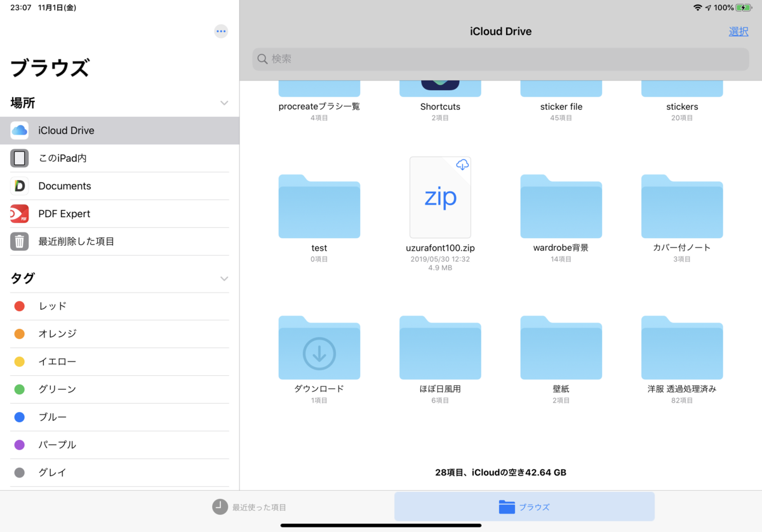Open Documents app icon in sidebar
The height and width of the screenshot is (532, 762).
tap(20, 186)
